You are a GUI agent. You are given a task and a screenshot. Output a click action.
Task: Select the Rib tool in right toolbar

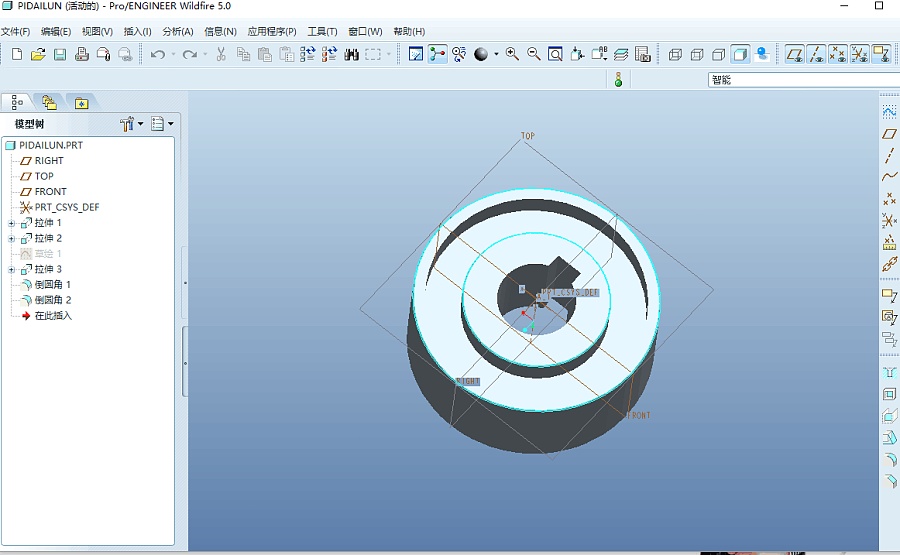tap(889, 416)
